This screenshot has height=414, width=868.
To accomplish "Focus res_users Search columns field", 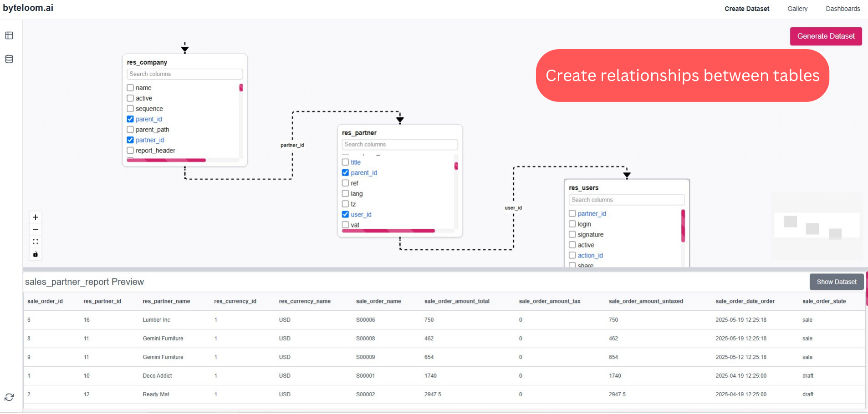I will [627, 200].
